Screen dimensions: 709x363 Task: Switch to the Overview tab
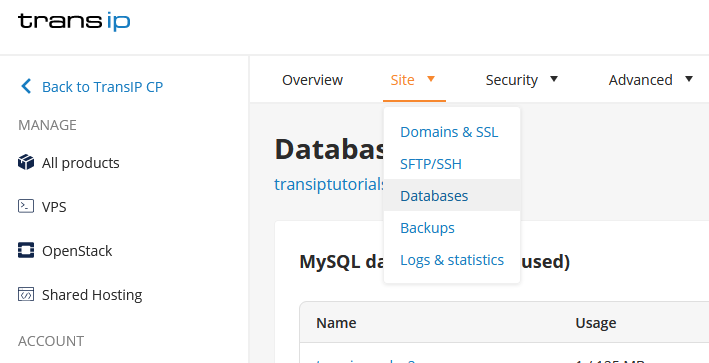[x=312, y=80]
